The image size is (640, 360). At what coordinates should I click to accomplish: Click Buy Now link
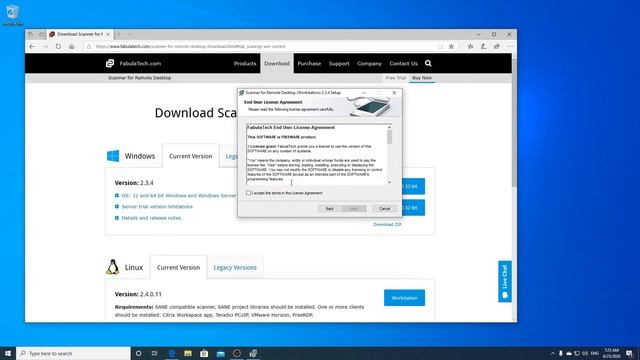422,78
